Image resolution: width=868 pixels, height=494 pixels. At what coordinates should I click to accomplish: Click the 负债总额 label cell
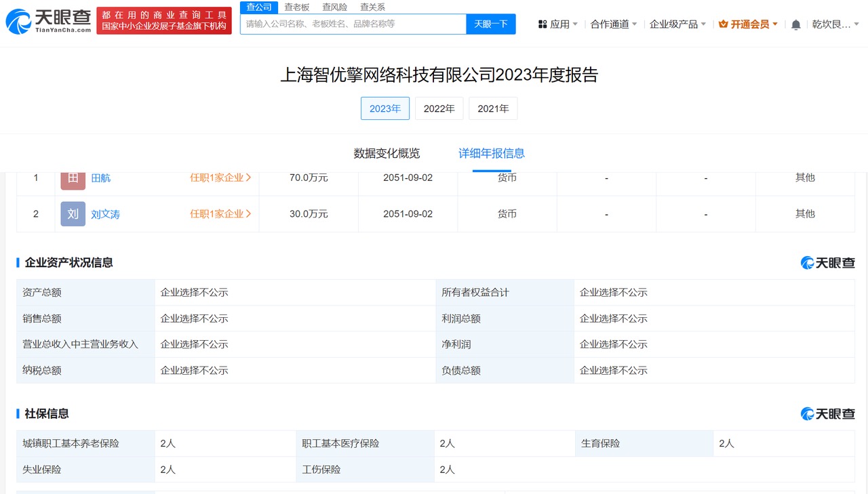505,370
